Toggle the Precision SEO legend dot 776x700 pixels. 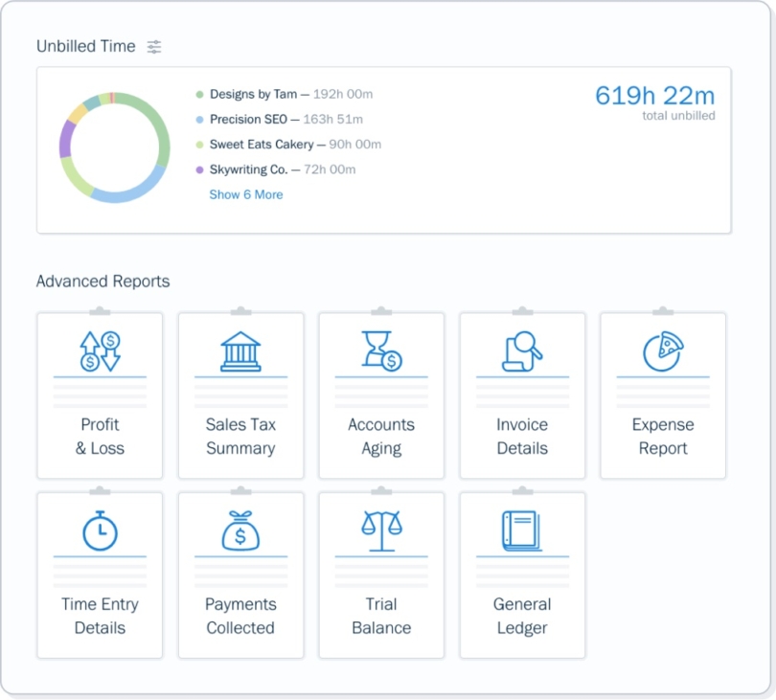click(x=197, y=119)
